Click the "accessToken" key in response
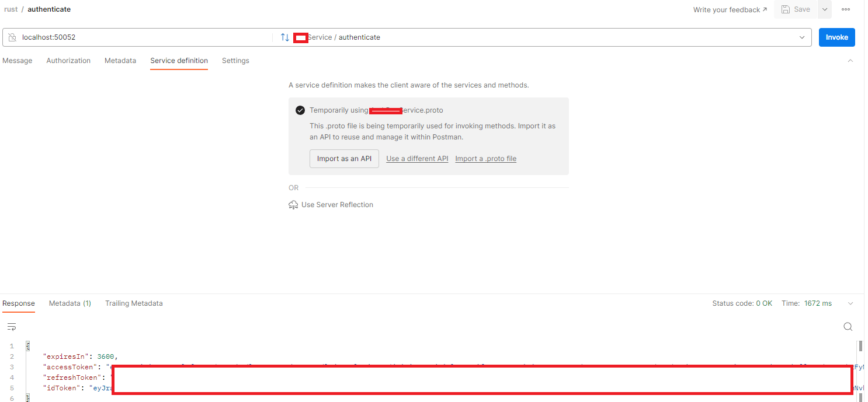The image size is (868, 402). 70,367
